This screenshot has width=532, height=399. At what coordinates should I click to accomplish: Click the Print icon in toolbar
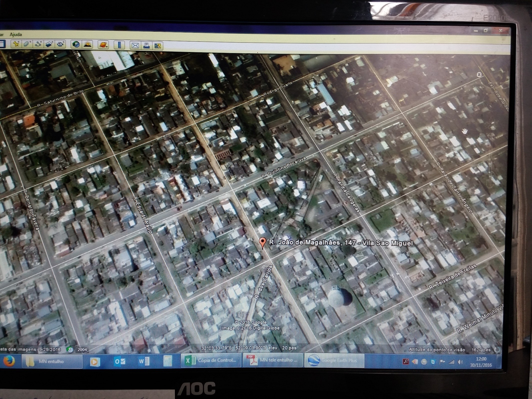pos(147,46)
